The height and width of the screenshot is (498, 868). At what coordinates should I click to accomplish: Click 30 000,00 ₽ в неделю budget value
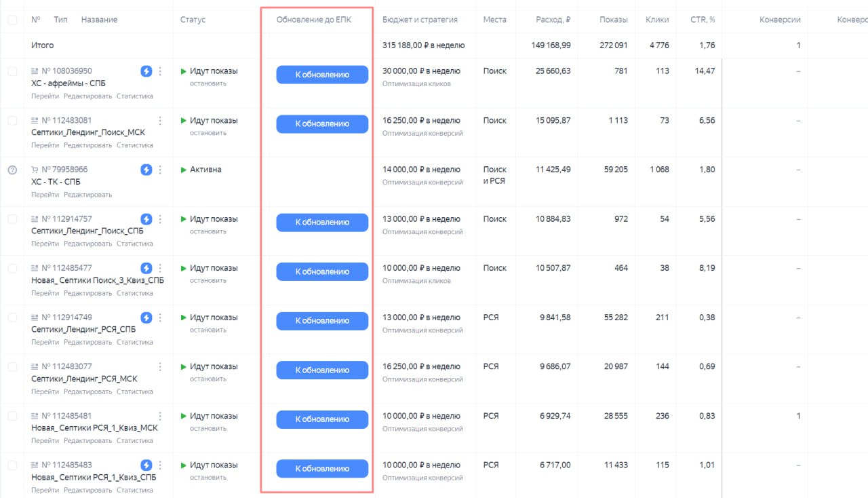[x=421, y=71]
